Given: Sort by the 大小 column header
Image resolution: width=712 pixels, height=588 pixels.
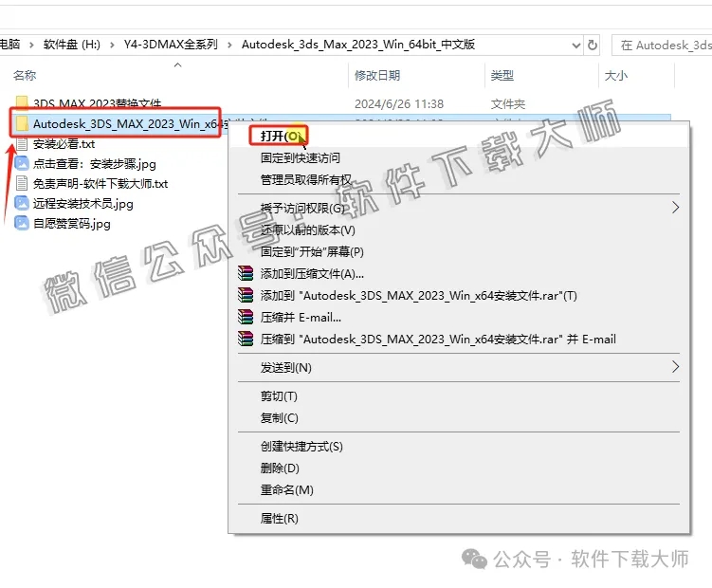Looking at the screenshot, I should [x=615, y=76].
